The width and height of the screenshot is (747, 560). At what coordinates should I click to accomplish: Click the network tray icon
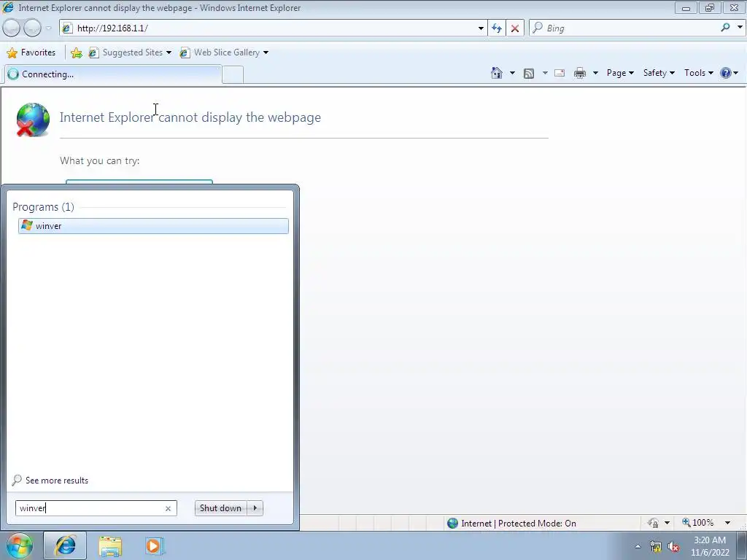coord(656,547)
